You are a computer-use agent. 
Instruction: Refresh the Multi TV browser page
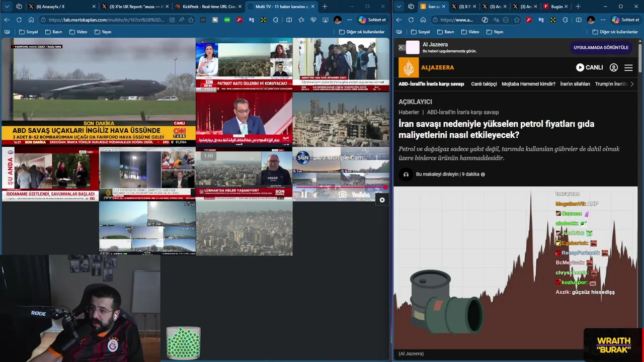[x=19, y=20]
